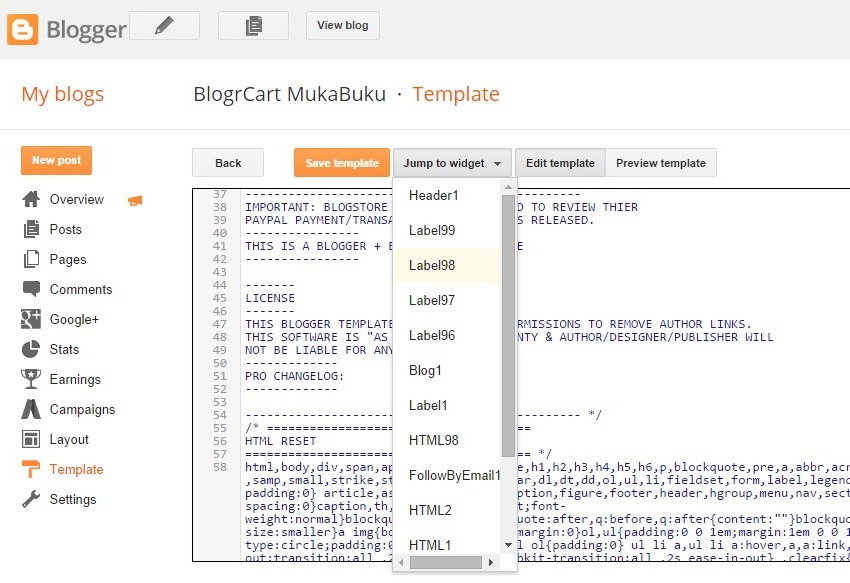The image size is (850, 583).
Task: Click the PRO CHANGELOG: line in editor
Action: [x=294, y=376]
